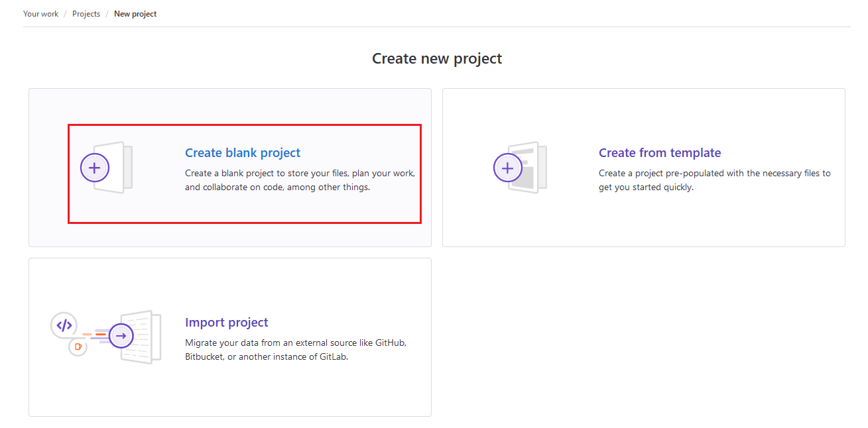Click the plus icon on Create from template
868x428 pixels.
507,168
